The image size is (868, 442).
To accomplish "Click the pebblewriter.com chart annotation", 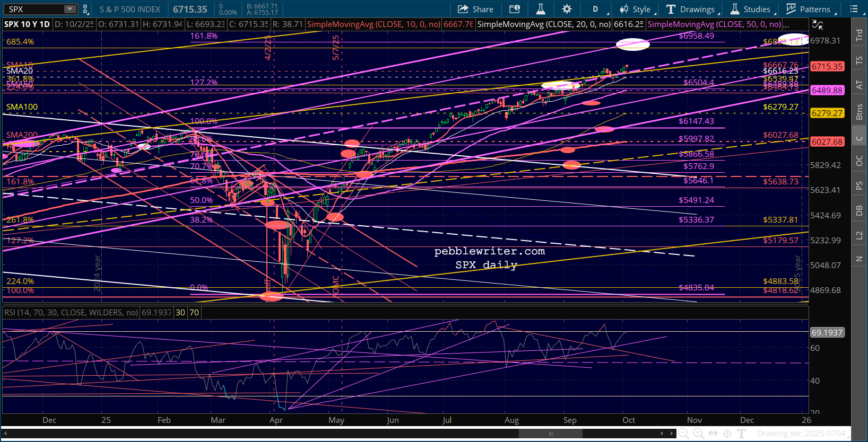I will coord(490,251).
